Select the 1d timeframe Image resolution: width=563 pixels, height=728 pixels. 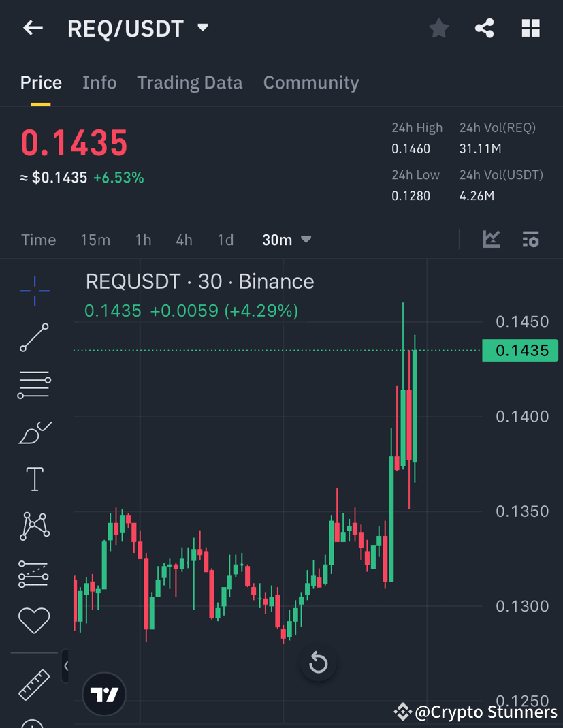click(x=225, y=239)
